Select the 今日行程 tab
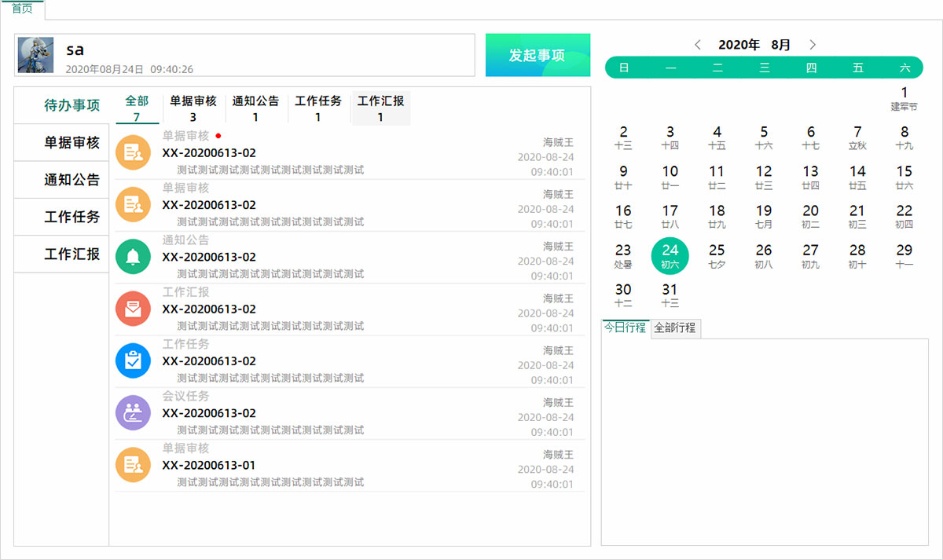 625,328
